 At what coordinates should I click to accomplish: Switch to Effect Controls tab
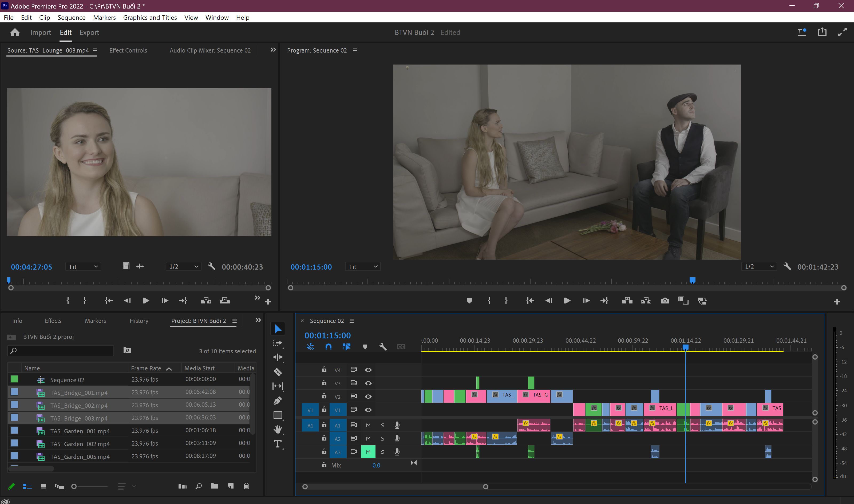[x=128, y=51]
